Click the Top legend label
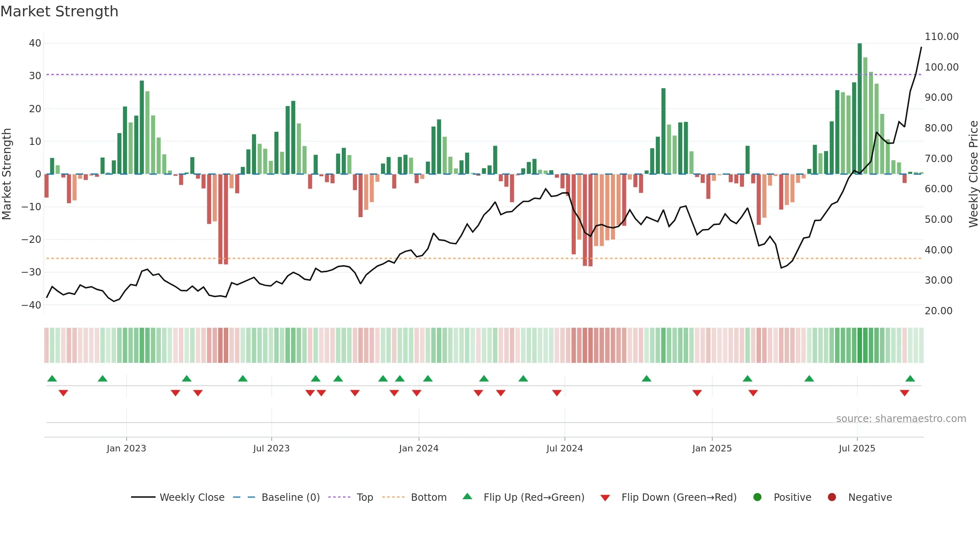980x551 pixels. point(365,497)
